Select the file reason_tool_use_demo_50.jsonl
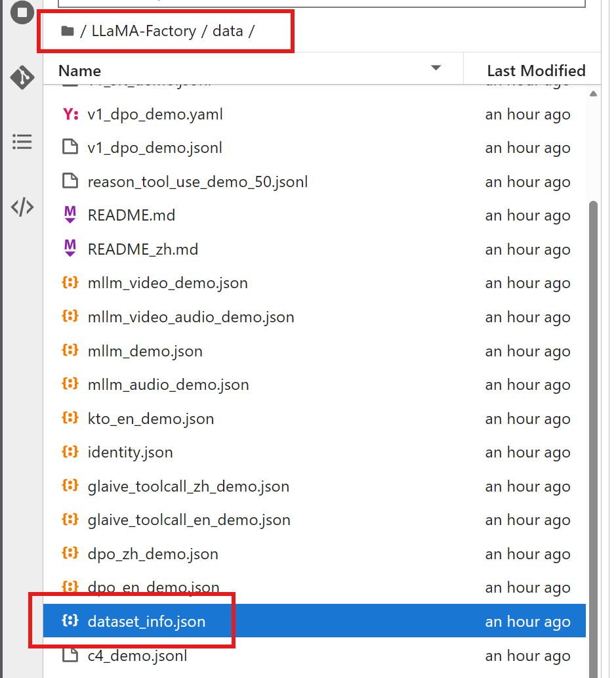The width and height of the screenshot is (616, 678). (x=314, y=182)
